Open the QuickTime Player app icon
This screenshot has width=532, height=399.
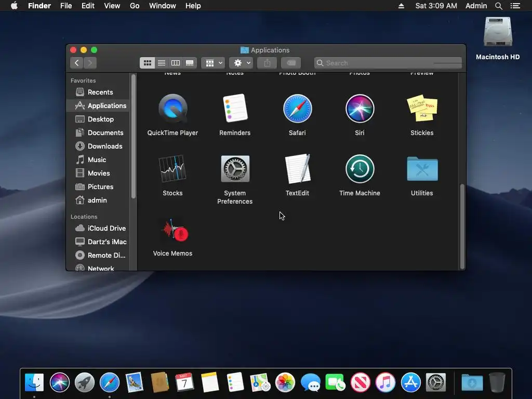pyautogui.click(x=172, y=108)
